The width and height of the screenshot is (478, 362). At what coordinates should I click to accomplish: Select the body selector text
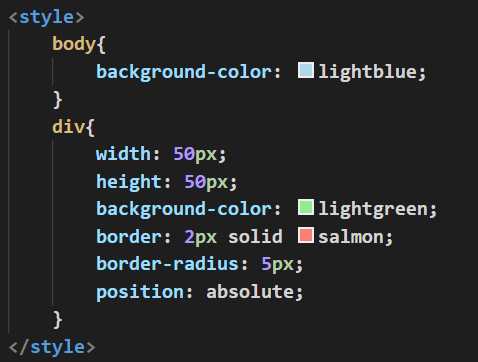[x=73, y=45]
